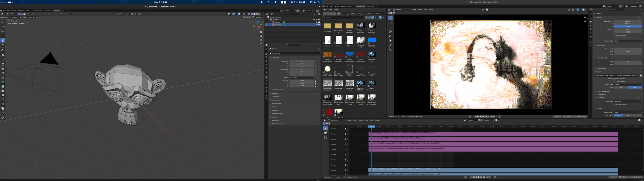Screen dimensions: 644x181
Task: Toggle the Channel 6 mute checkbox
Action: pyautogui.click(x=345, y=150)
